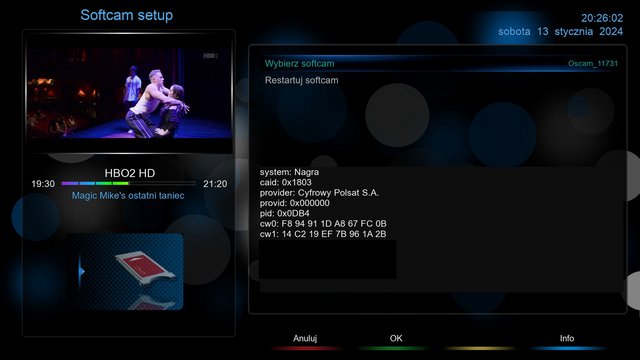Click the 'HBO2 HD' channel name

click(130, 173)
